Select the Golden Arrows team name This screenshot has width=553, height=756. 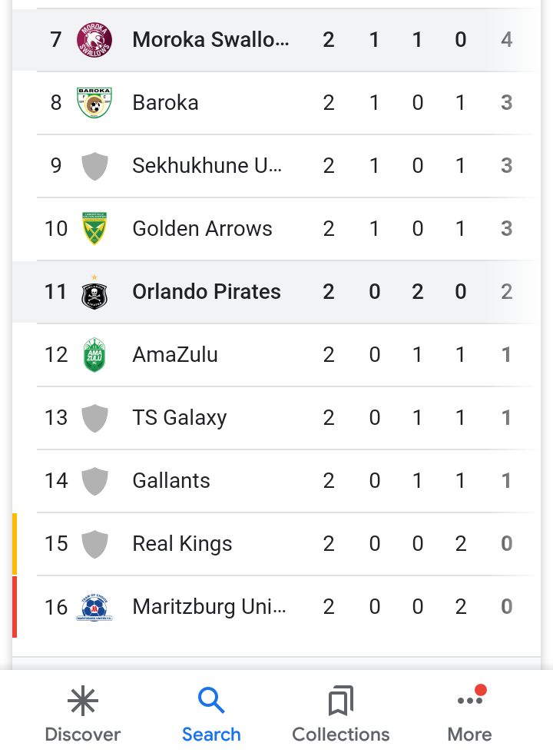(x=203, y=228)
